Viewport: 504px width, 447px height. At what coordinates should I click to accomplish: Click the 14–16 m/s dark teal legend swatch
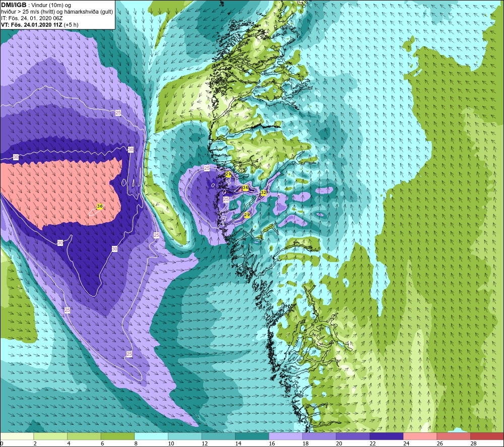click(x=252, y=436)
